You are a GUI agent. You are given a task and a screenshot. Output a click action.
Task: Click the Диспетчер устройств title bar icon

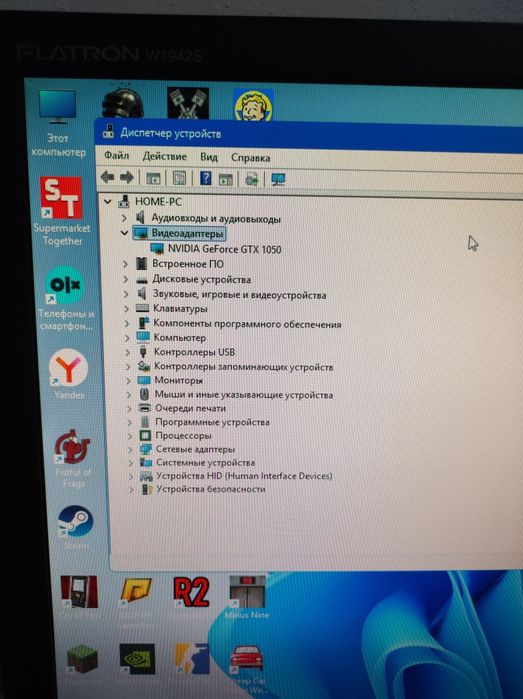pos(108,132)
